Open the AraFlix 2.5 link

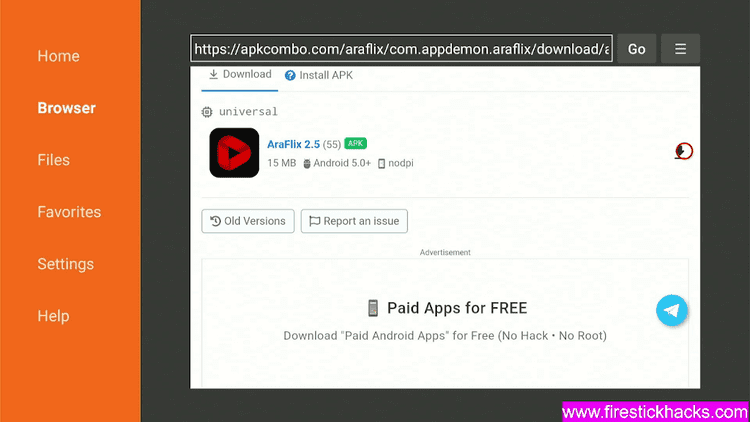click(293, 144)
